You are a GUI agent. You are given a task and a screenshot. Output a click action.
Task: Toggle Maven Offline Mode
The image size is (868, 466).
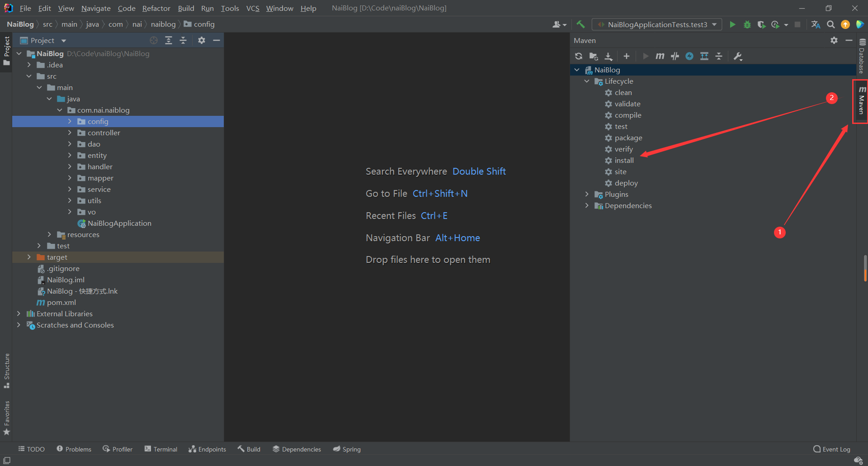tap(675, 56)
